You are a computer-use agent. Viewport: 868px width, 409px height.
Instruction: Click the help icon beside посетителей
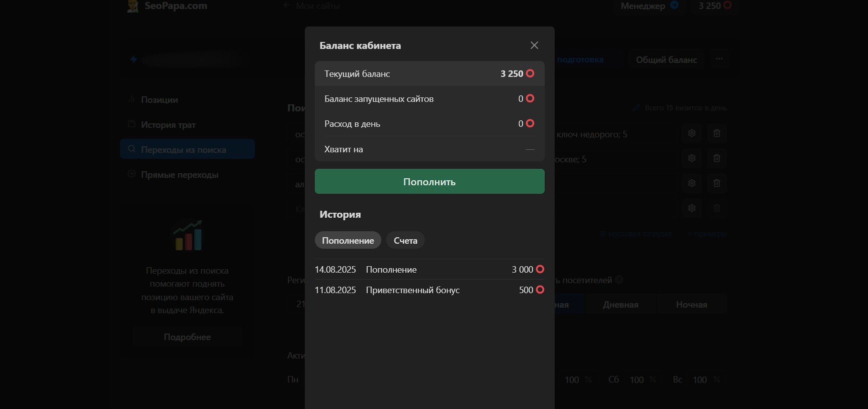[619, 280]
